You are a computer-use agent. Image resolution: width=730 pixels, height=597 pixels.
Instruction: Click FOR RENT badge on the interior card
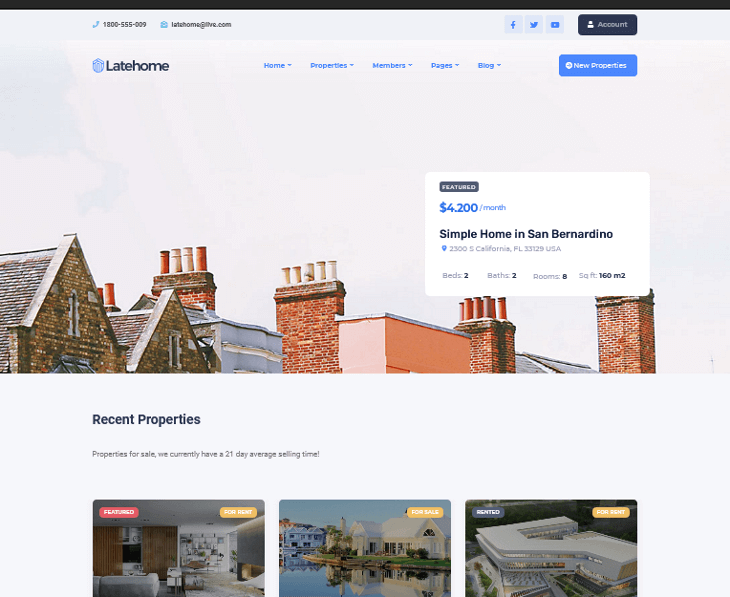click(x=238, y=512)
